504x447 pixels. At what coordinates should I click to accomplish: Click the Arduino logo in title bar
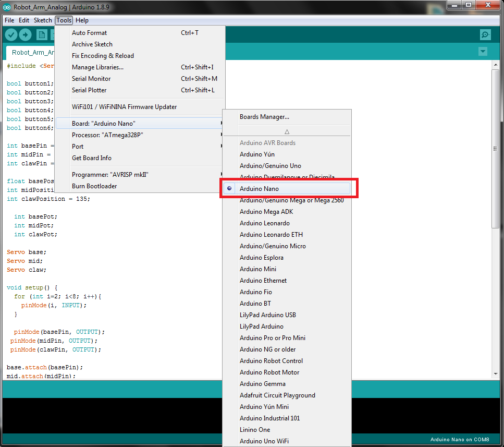[6, 7]
